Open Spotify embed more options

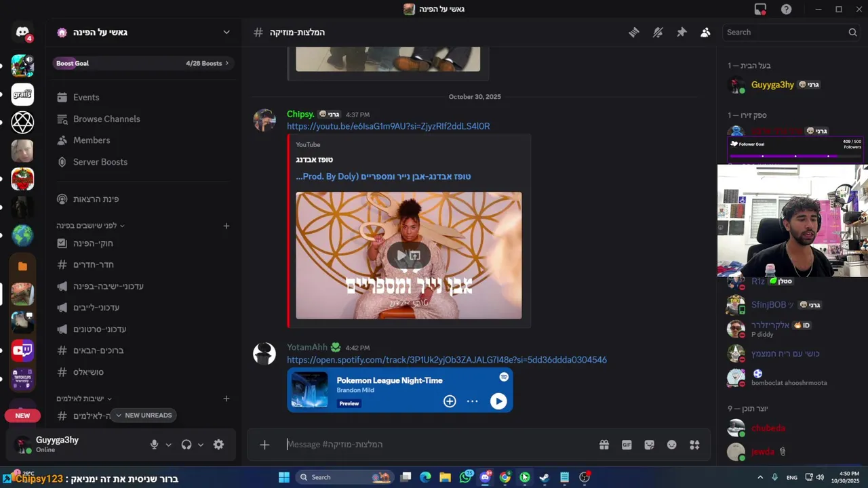click(x=473, y=401)
